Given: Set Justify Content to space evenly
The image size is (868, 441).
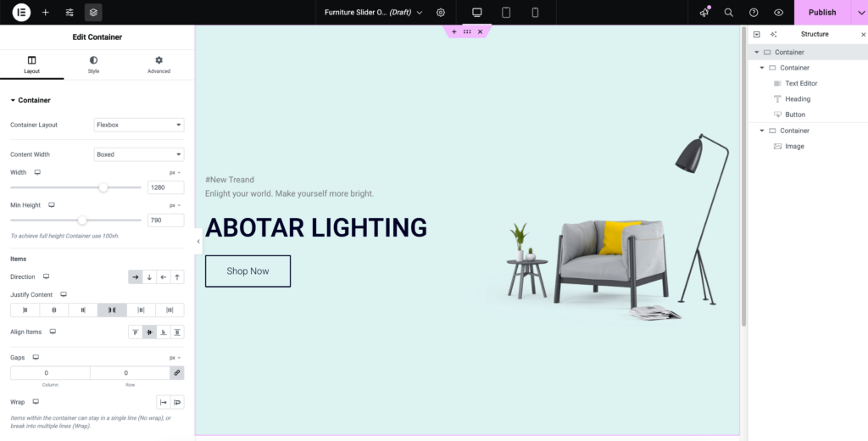Looking at the screenshot, I should pos(170,310).
